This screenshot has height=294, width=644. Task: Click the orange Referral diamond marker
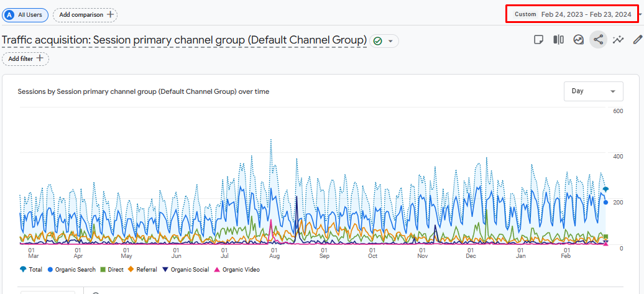tap(131, 270)
